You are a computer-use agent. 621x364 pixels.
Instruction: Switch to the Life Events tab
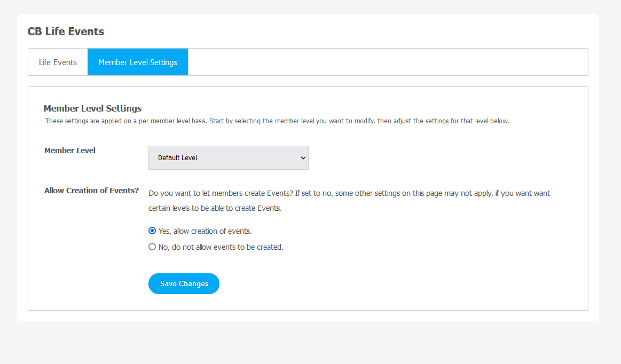tap(58, 62)
